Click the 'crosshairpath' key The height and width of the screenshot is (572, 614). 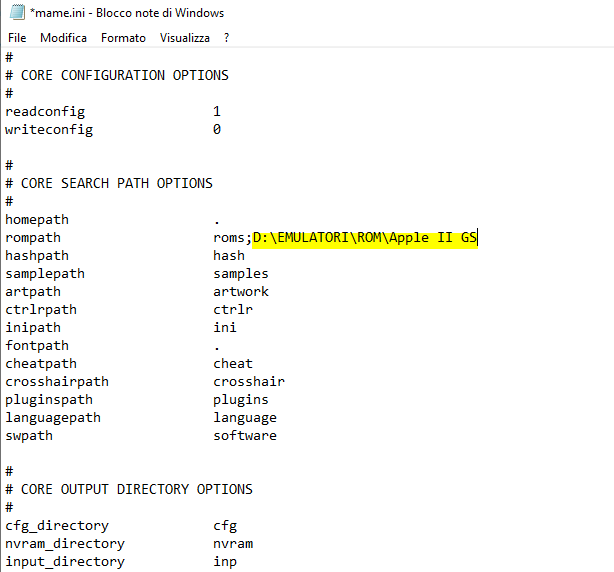pos(57,382)
